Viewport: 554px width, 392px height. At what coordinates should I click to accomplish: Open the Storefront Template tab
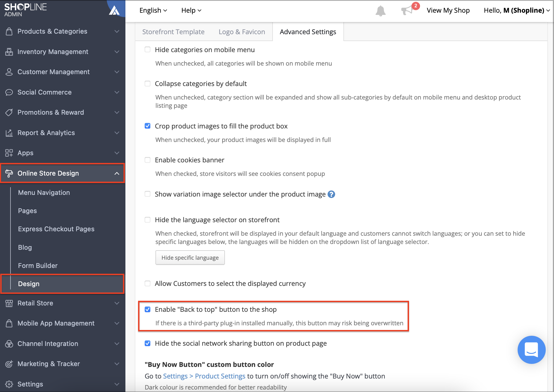(173, 32)
